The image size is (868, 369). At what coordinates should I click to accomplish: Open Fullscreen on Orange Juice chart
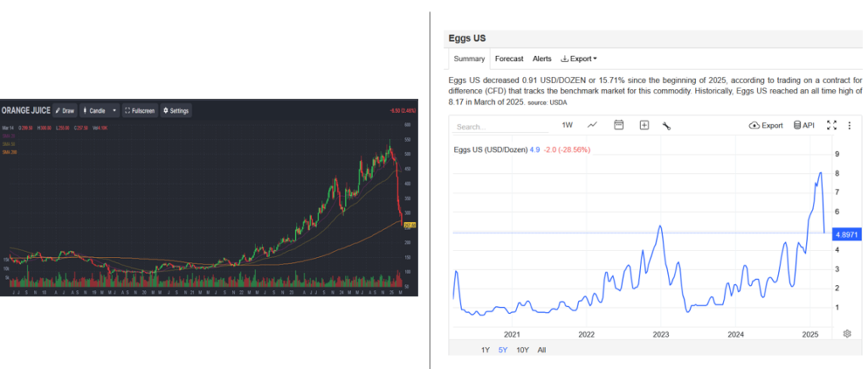[x=139, y=110]
